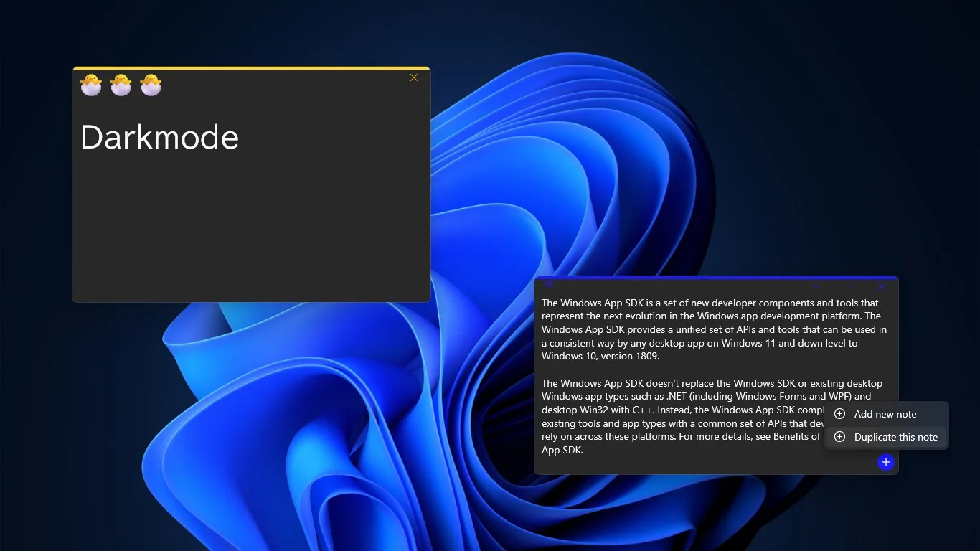The height and width of the screenshot is (551, 980).
Task: Click the blue plus button on the note
Action: 886,462
